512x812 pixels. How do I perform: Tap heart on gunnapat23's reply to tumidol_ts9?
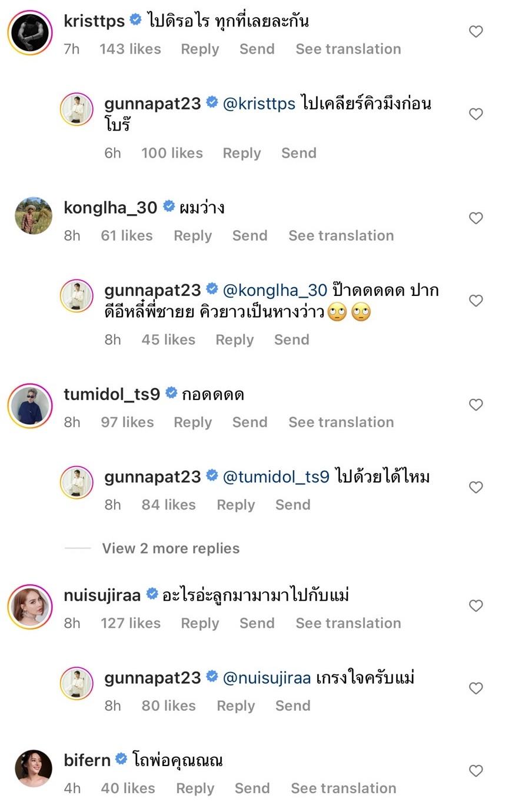coord(476,487)
